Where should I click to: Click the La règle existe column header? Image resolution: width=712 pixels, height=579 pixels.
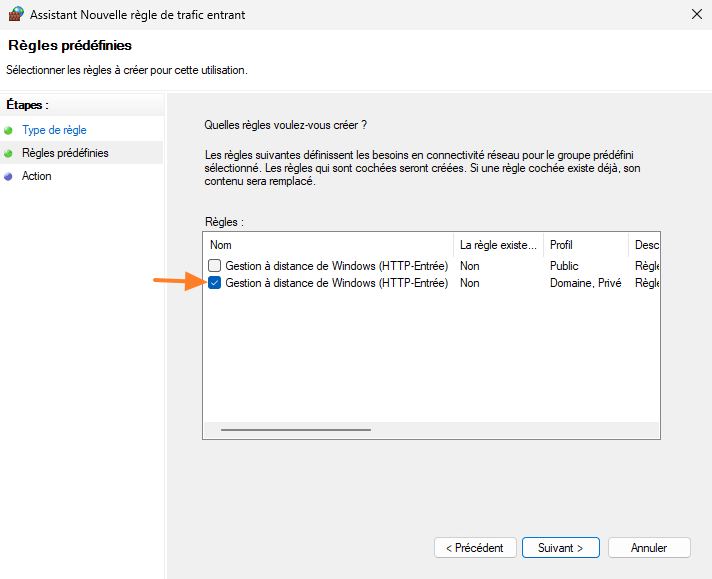(498, 245)
